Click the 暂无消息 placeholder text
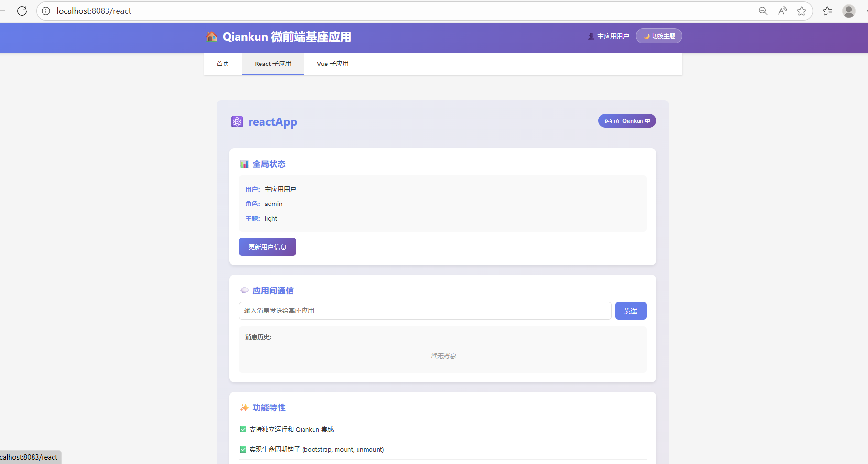The image size is (868, 464). (443, 356)
